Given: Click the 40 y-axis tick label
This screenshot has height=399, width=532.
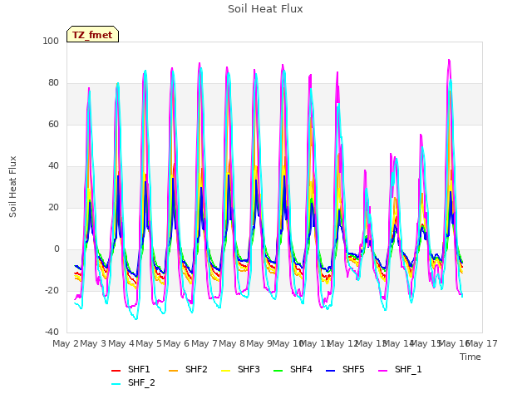Looking at the screenshot, I should tap(53, 166).
